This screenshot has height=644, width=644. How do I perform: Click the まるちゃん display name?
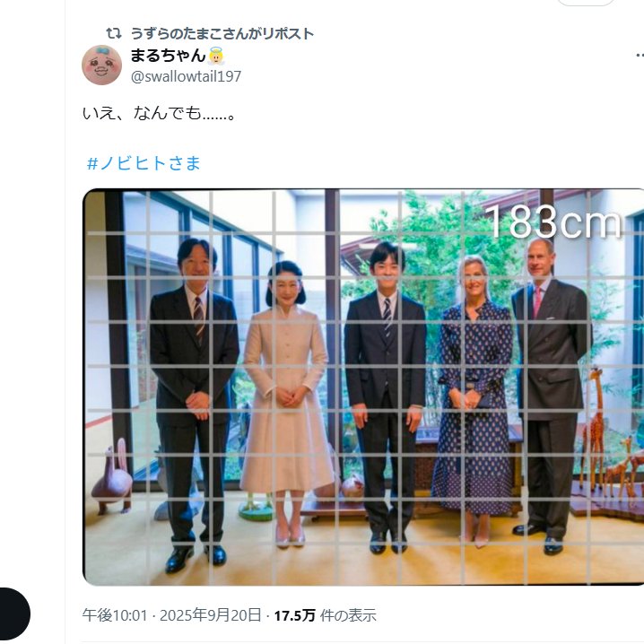(168, 55)
